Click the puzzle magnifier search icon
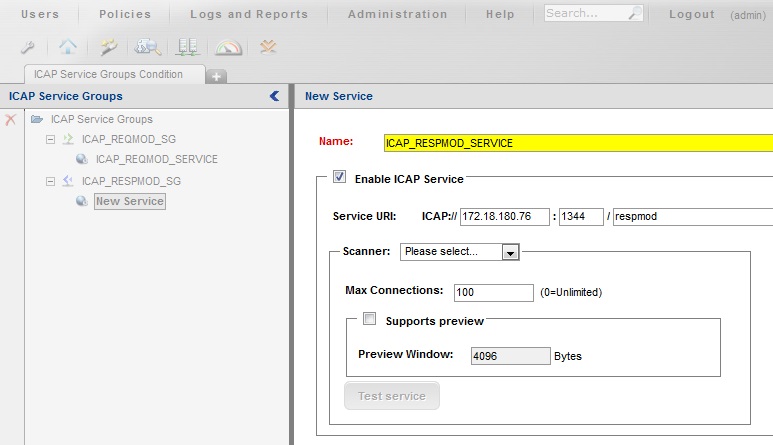The width and height of the screenshot is (773, 445). [148, 47]
